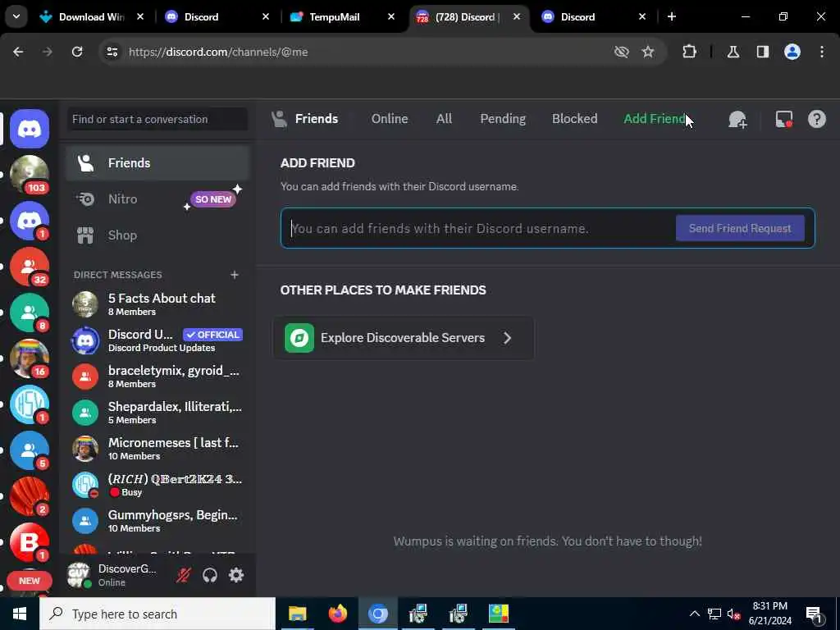Open the tab search dropdown arrow
The width and height of the screenshot is (840, 630).
pos(16,16)
